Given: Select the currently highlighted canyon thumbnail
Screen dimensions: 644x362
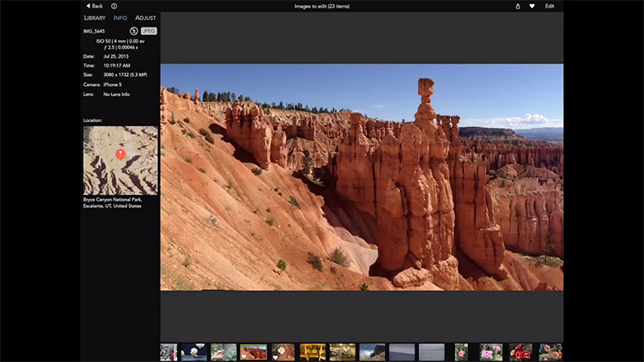Looking at the screenshot, I should 253,352.
